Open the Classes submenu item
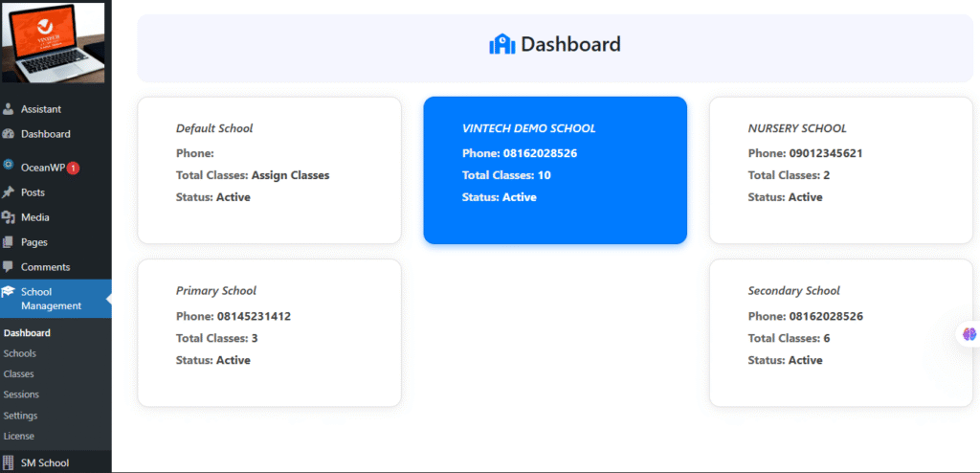Image resolution: width=980 pixels, height=473 pixels. pyautogui.click(x=18, y=374)
